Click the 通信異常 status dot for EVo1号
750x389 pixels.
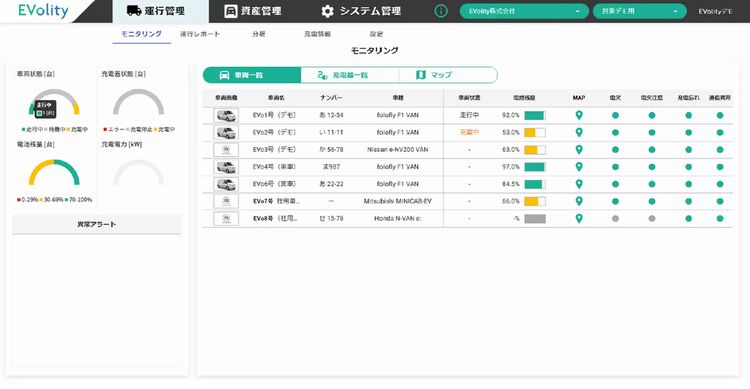pyautogui.click(x=720, y=115)
